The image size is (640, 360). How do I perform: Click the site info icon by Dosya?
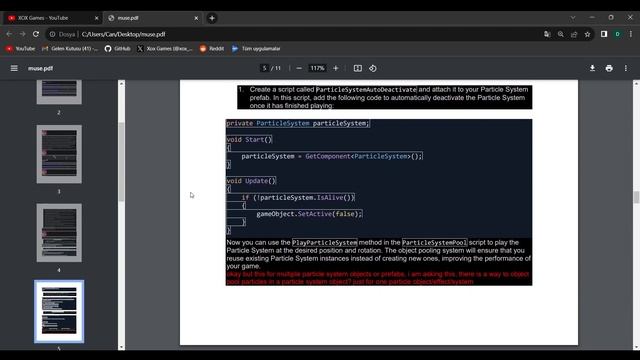52,34
